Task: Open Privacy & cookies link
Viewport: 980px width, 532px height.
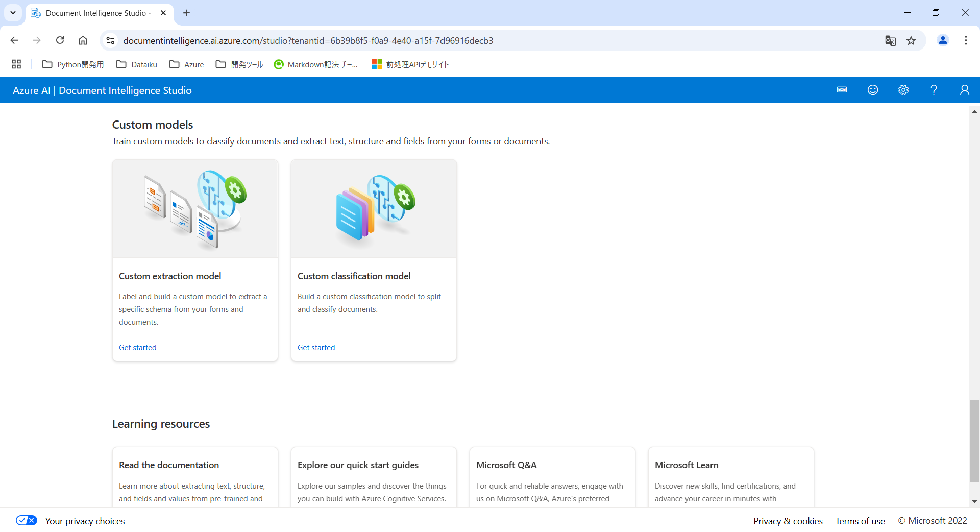Action: (x=788, y=521)
